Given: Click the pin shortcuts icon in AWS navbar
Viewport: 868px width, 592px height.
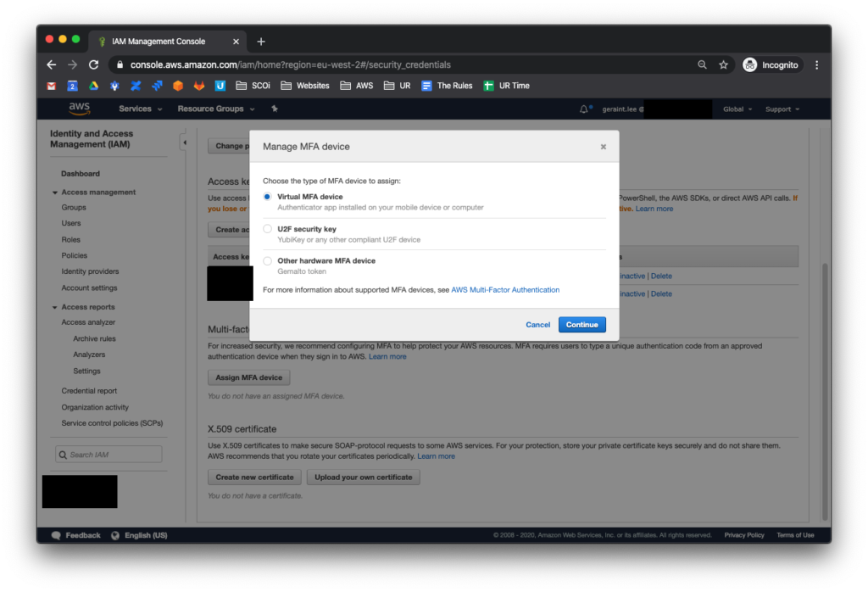Looking at the screenshot, I should tap(275, 109).
